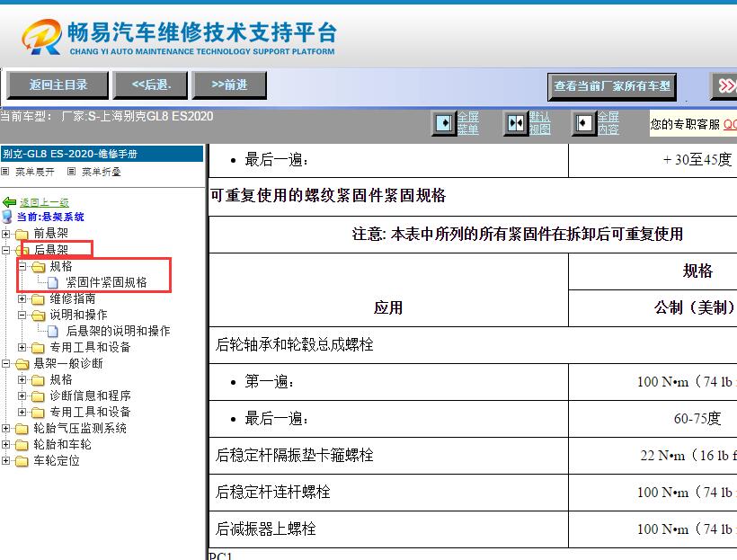
Task: Open the 紧固件紧固规格 tree item
Action: 106,282
